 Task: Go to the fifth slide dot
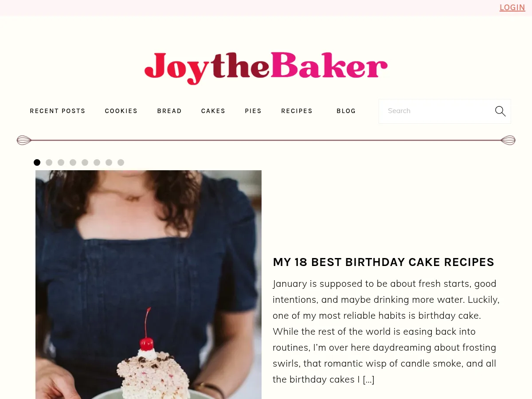(x=85, y=163)
